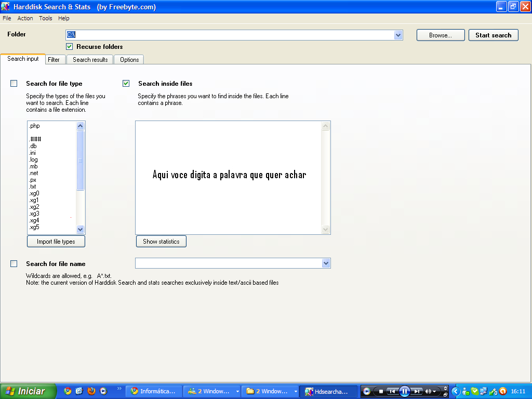Open Chrome from the quick launch bar
Image resolution: width=532 pixels, height=399 pixels.
tap(68, 391)
